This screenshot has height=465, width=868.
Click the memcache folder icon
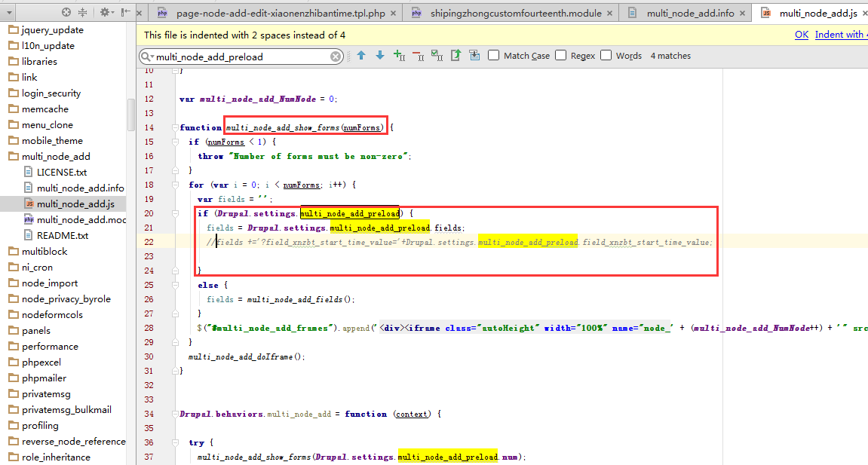tap(14, 109)
